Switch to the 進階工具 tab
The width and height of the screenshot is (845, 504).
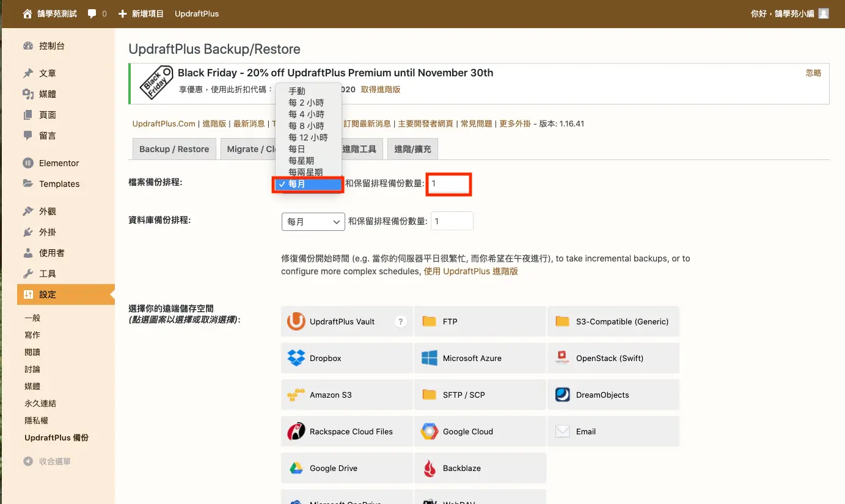pos(359,149)
